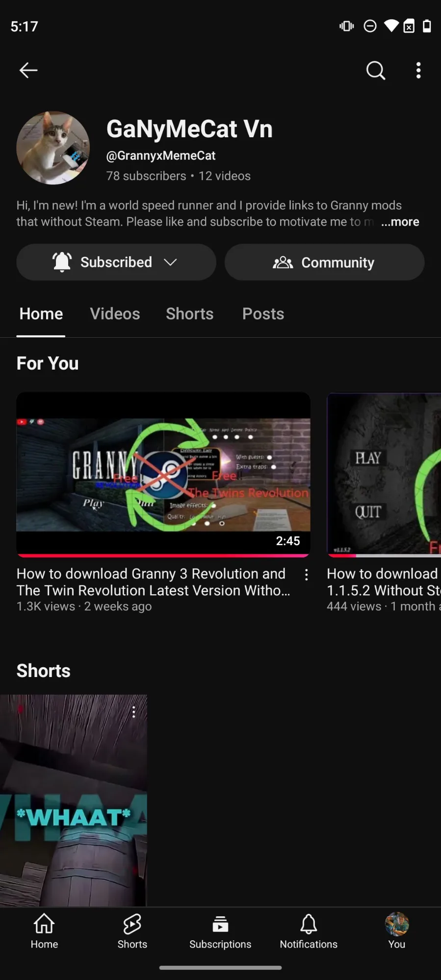Image resolution: width=441 pixels, height=980 pixels.
Task: Click '1.3K views · 2 weeks ago' text
Action: pos(84,606)
